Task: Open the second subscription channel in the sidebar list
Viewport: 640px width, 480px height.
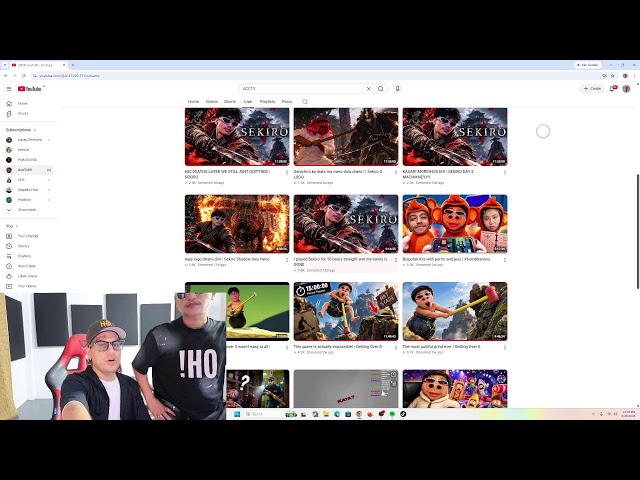Action: tap(28, 150)
